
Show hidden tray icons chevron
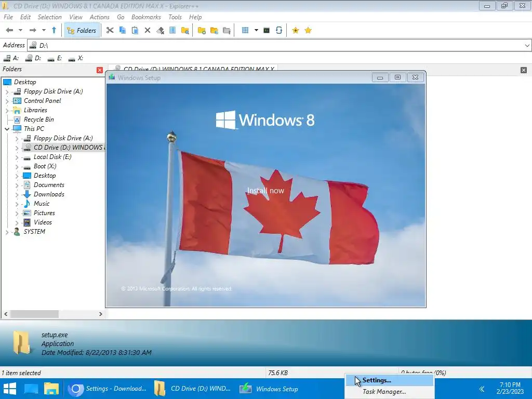click(481, 389)
